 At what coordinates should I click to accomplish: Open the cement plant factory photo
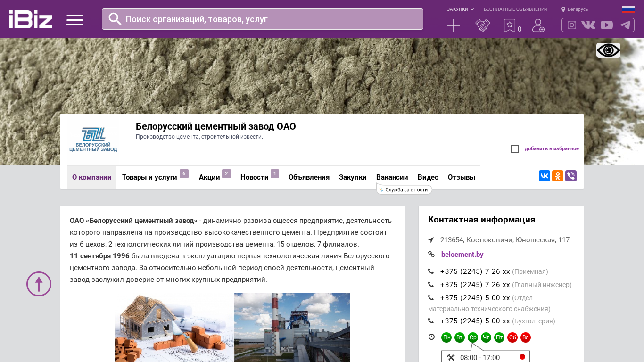coord(292,328)
